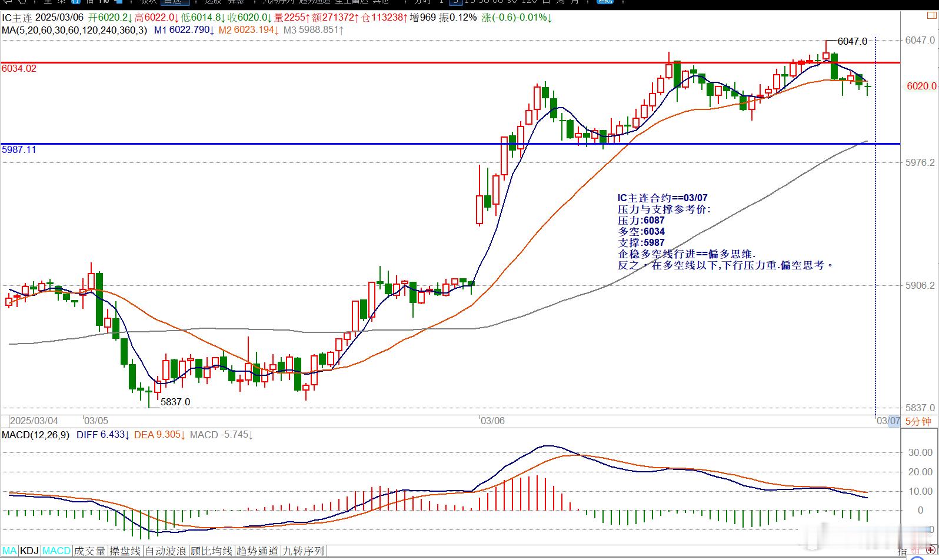Click the 振0.12% amplitude value
This screenshot has width=939, height=560.
click(x=458, y=18)
